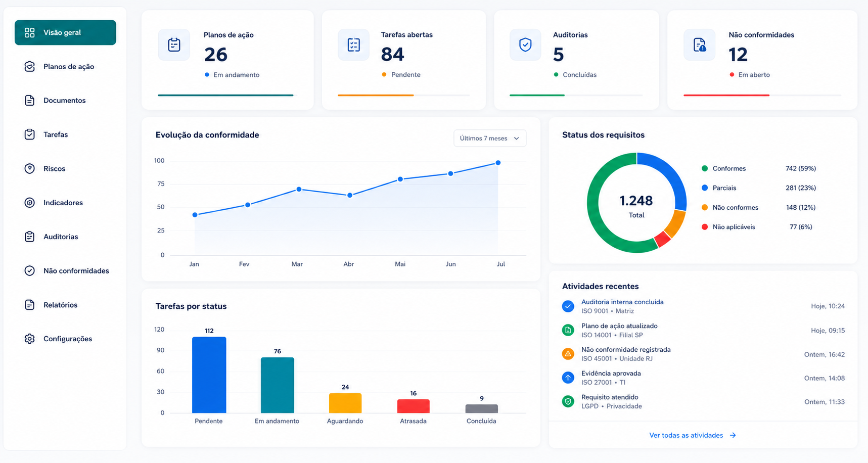Click the Planos de ação card icon
The width and height of the screenshot is (868, 463).
pyautogui.click(x=174, y=44)
